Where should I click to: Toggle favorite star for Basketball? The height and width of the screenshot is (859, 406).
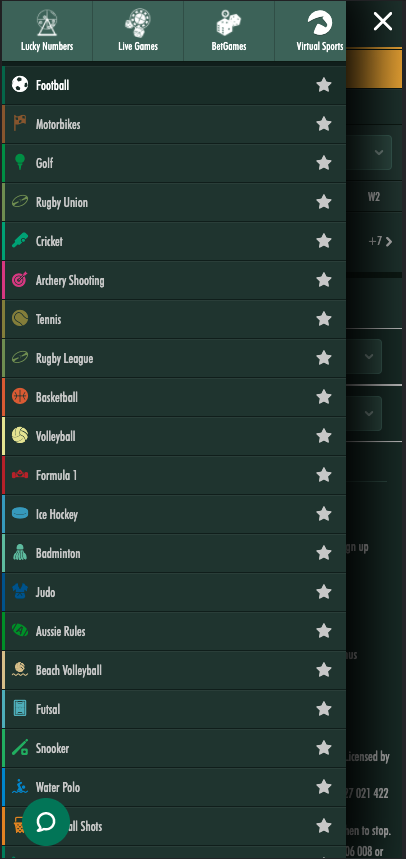coord(324,397)
